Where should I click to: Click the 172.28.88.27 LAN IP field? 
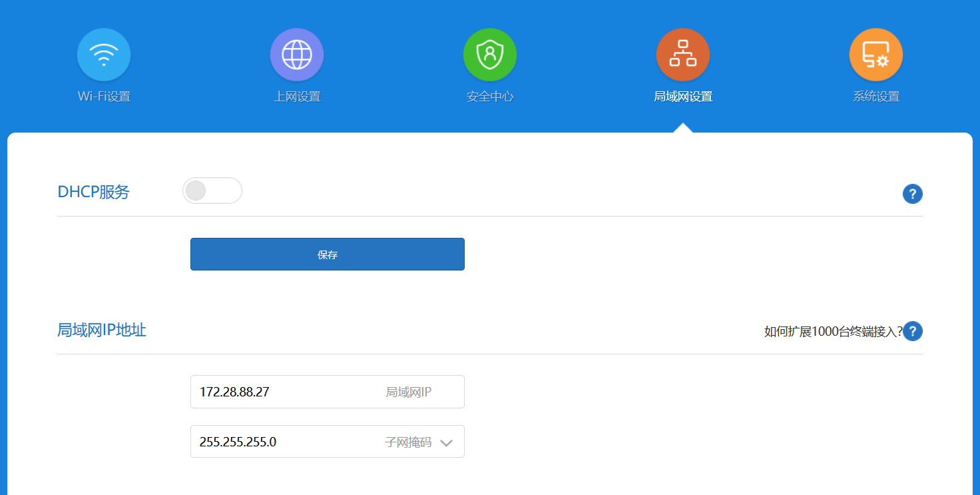point(286,392)
